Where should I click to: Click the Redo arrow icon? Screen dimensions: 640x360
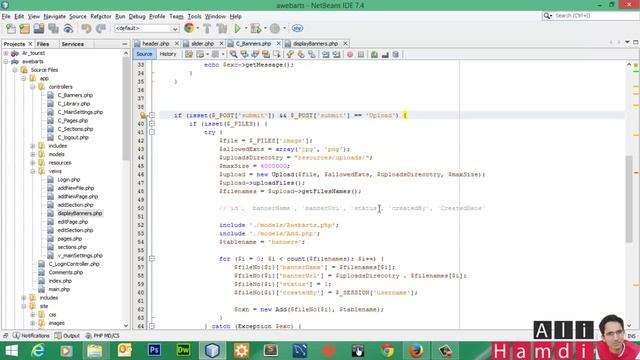pos(101,29)
